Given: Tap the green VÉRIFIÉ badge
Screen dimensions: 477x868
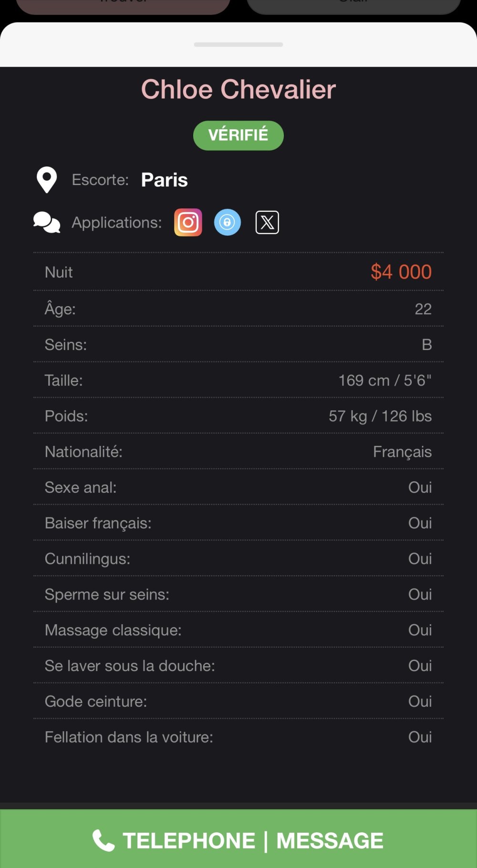Looking at the screenshot, I should pyautogui.click(x=238, y=135).
